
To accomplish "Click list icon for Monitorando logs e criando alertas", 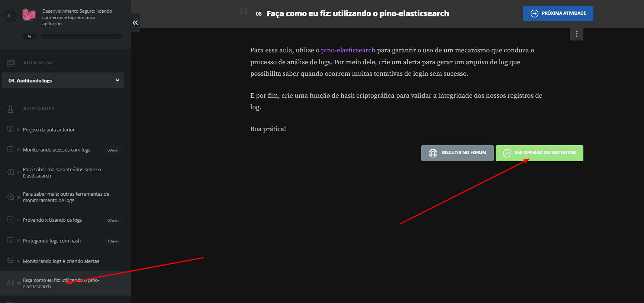I will (x=10, y=261).
